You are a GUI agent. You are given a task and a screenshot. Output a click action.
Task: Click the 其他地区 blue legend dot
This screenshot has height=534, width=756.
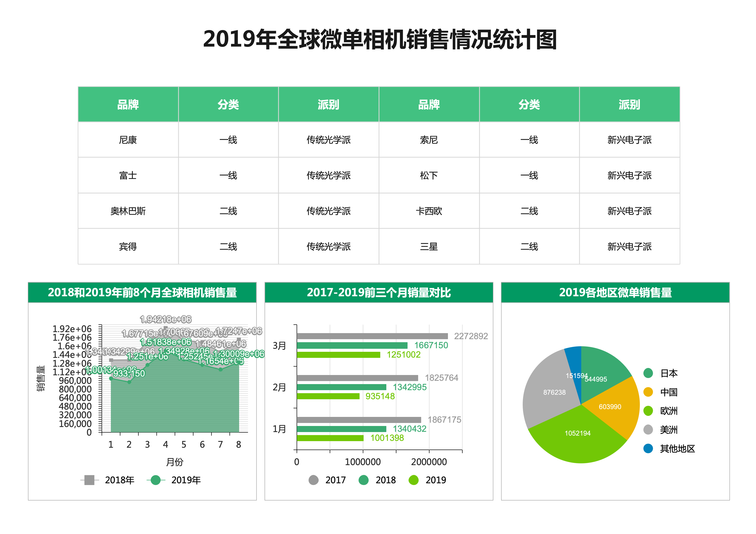[x=648, y=448]
